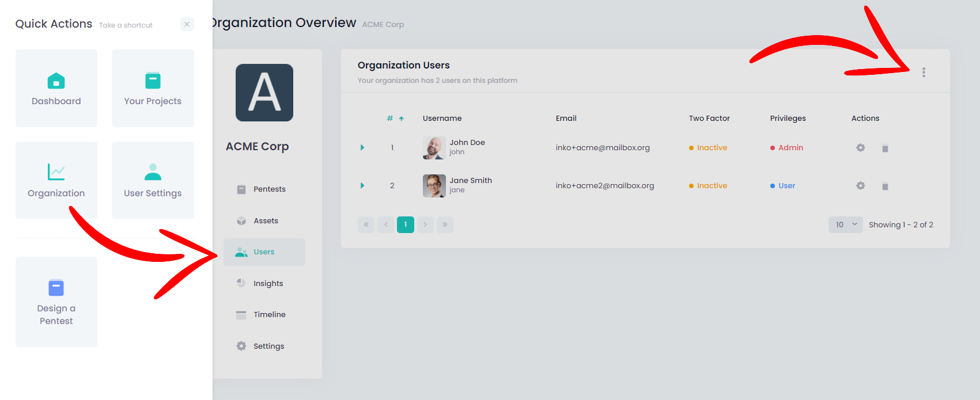Close the Quick Actions panel
This screenshot has height=400, width=980.
coord(187,24)
